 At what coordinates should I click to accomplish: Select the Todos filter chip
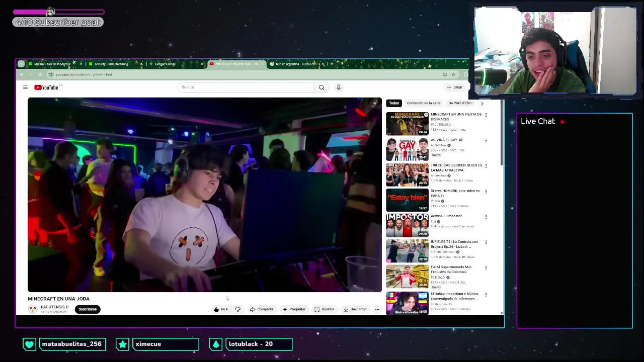(x=394, y=103)
